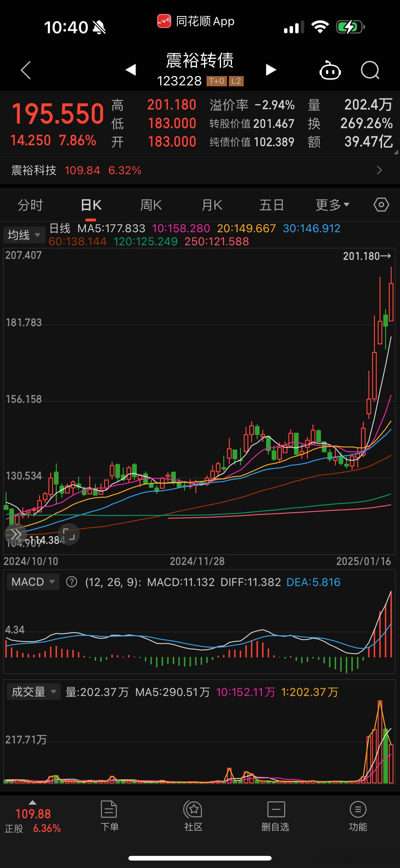Tap the 2024/11/28 date label
Viewport: 400px width, 868px height.
click(x=197, y=561)
